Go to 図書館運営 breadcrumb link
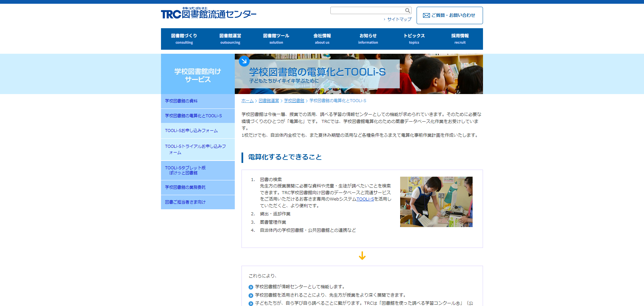The height and width of the screenshot is (306, 644). (x=269, y=101)
